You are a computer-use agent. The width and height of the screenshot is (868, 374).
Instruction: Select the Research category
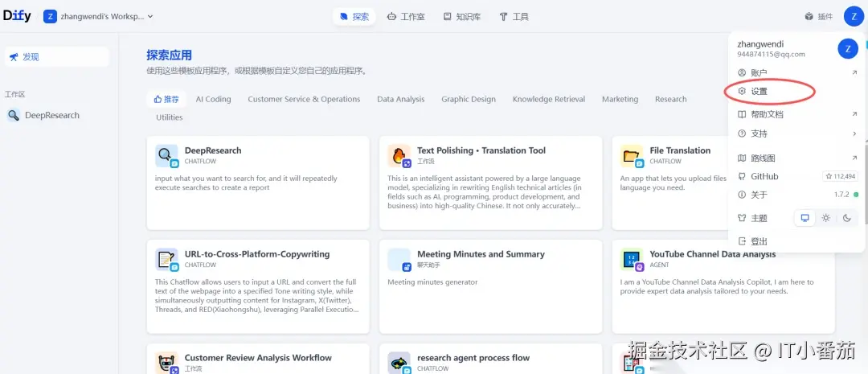coord(670,99)
